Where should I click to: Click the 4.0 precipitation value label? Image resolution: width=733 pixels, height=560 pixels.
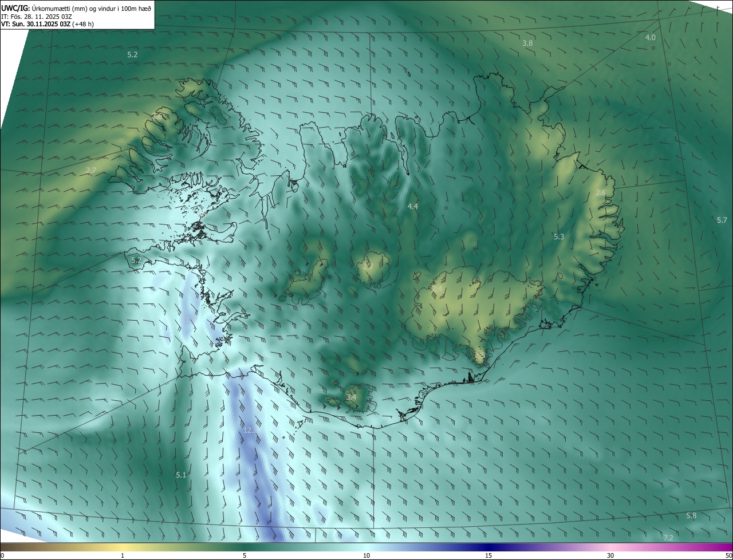[650, 37]
